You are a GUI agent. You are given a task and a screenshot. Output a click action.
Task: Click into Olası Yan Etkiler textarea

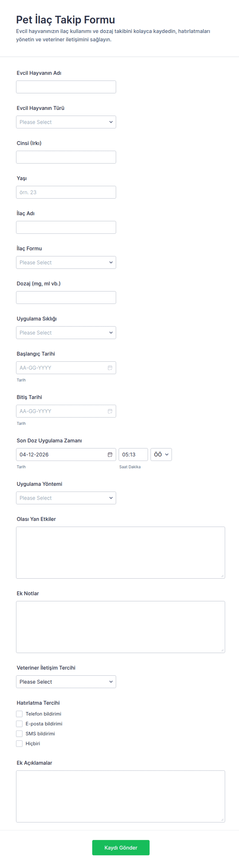click(x=121, y=553)
